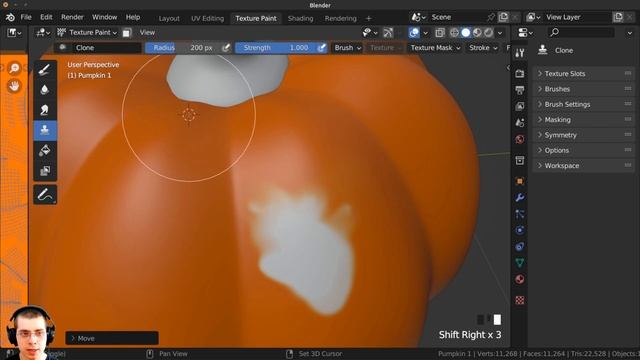Viewport: 640px width, 360px height.
Task: Open the View Layer properties tab
Action: (x=520, y=106)
